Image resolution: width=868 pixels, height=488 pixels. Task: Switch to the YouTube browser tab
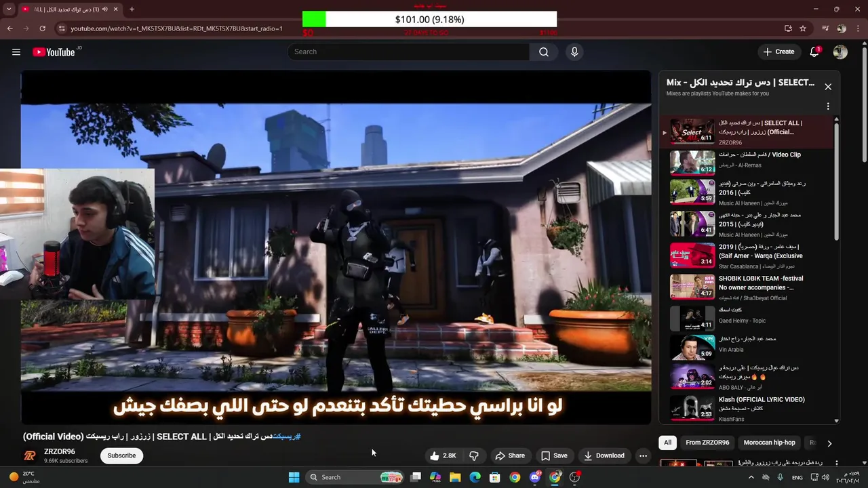pyautogui.click(x=68, y=9)
